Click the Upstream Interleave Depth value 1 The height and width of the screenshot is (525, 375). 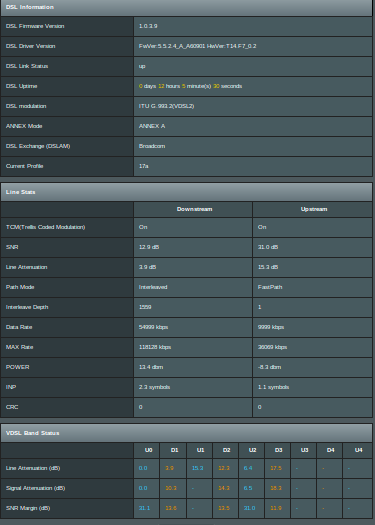click(x=259, y=307)
